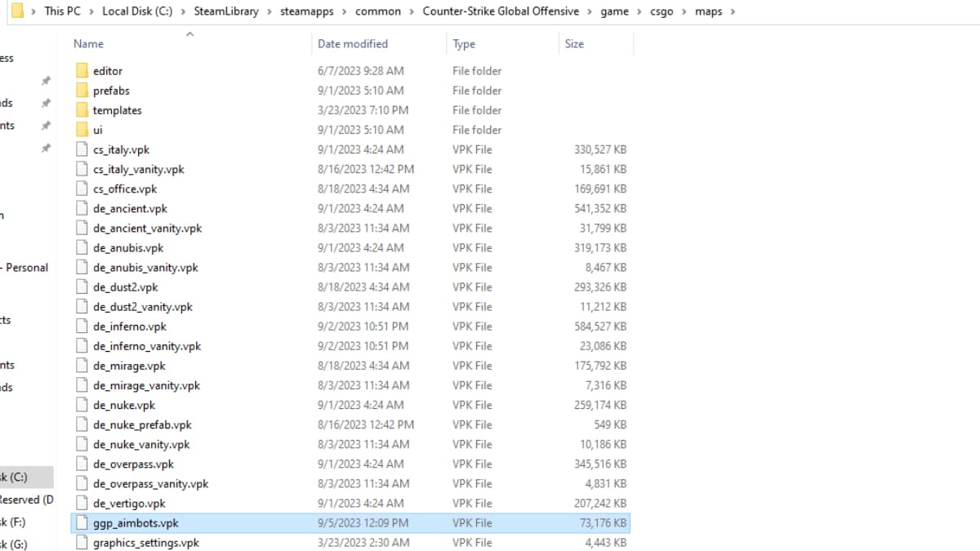Go to Counter-Strike Global Offensive breadcrumb
Image resolution: width=980 pixels, height=551 pixels.
501,11
